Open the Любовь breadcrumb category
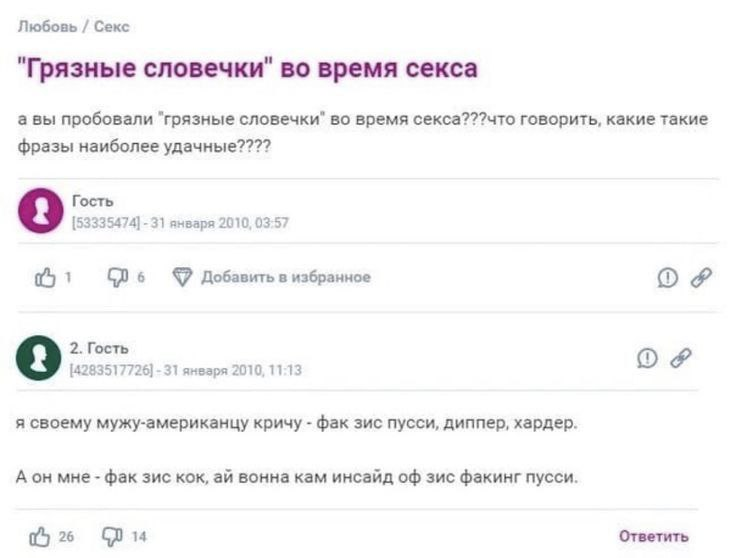Image resolution: width=736 pixels, height=558 pixels. pyautogui.click(x=47, y=27)
